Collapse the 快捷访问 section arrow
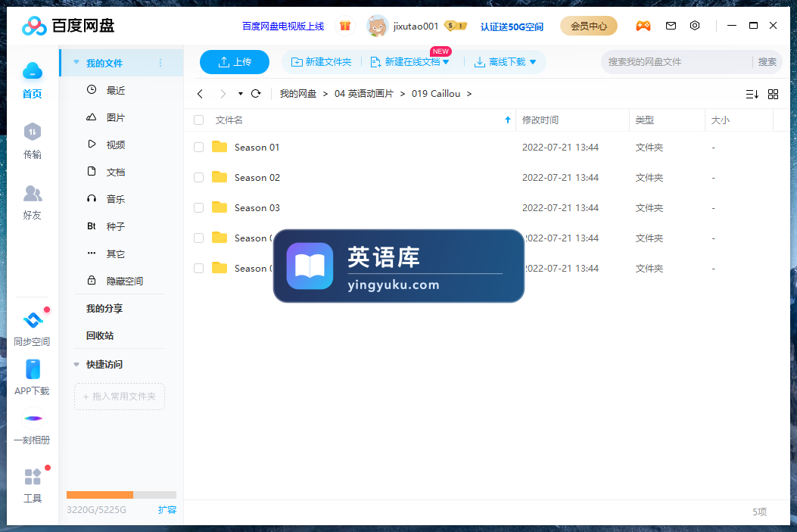Image resolution: width=797 pixels, height=532 pixels. pyautogui.click(x=76, y=364)
